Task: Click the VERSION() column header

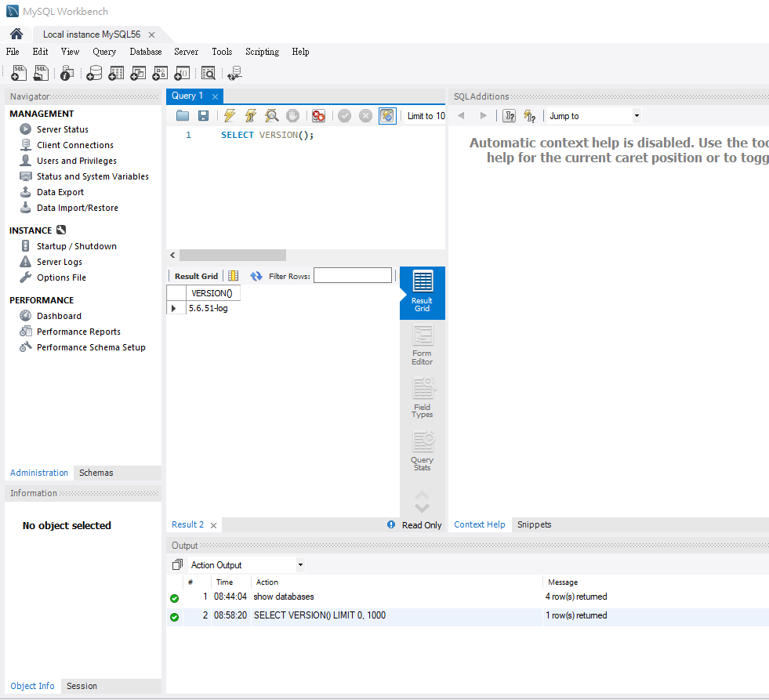Action: click(x=213, y=293)
